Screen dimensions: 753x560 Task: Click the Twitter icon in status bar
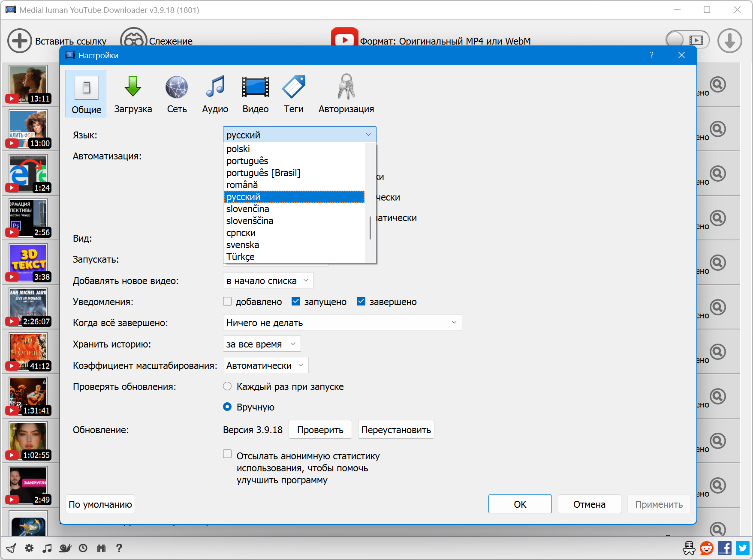[x=743, y=548]
